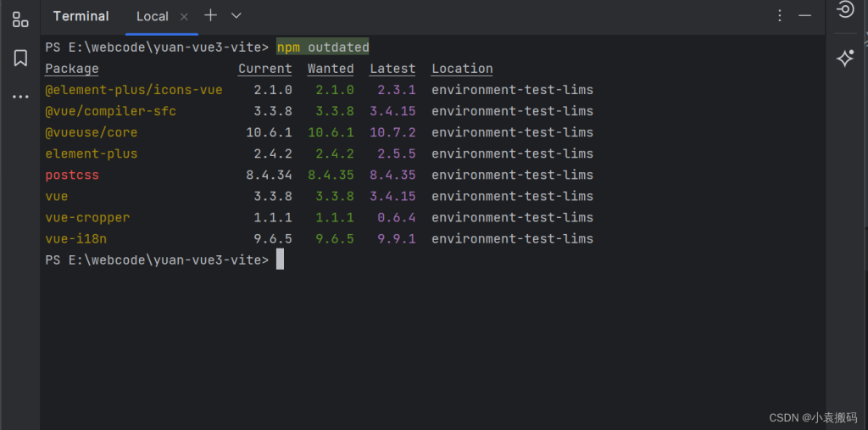Hide the Terminal tool window
Image resolution: width=868 pixels, height=430 pixels.
pos(805,16)
